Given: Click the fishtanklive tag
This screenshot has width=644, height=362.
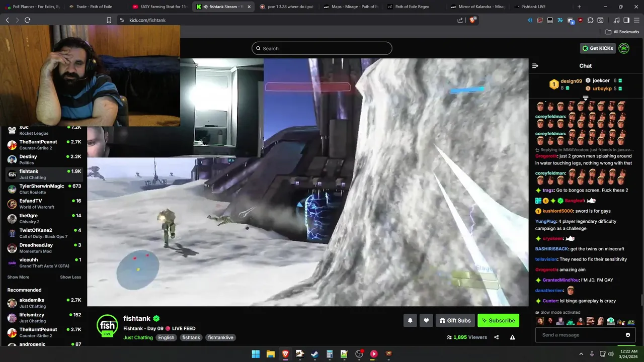Looking at the screenshot, I should click(x=220, y=337).
